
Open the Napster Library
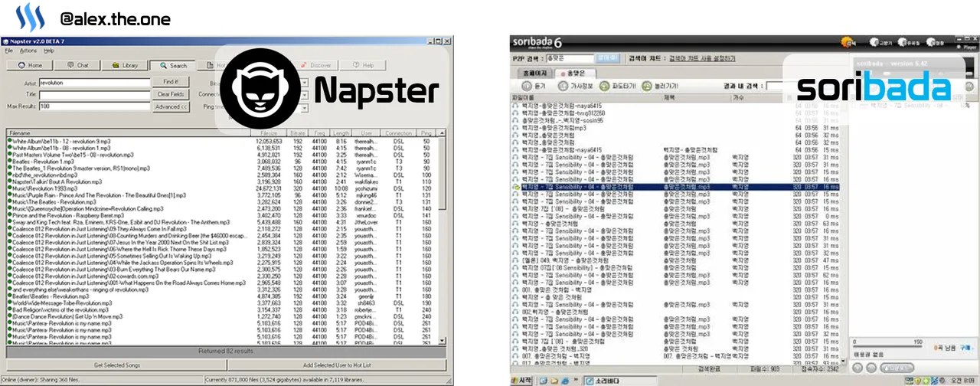coord(125,65)
